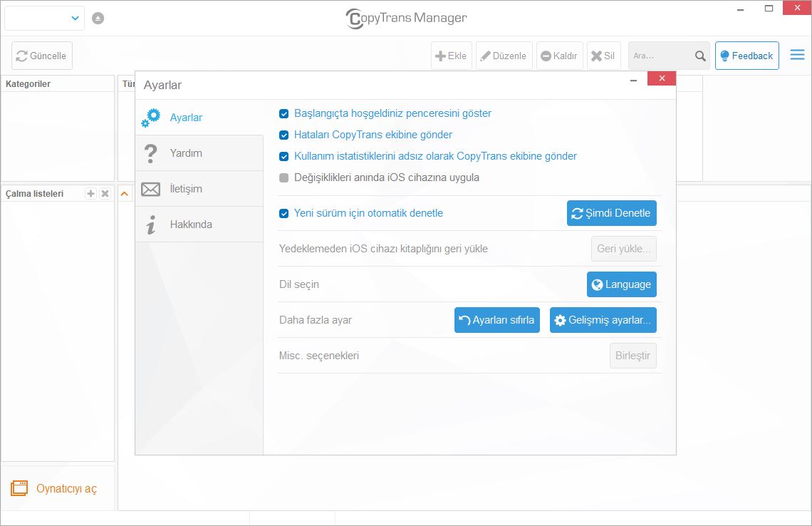Open the hamburger main menu
Image resolution: width=812 pixels, height=526 pixels.
click(x=798, y=55)
